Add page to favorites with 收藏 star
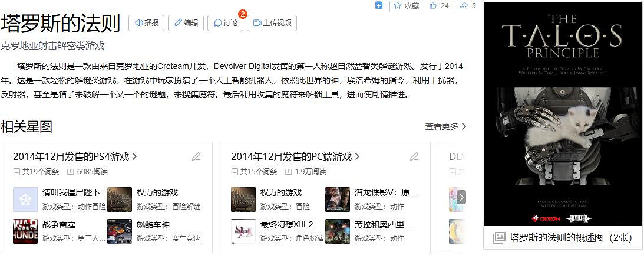 pos(407,5)
